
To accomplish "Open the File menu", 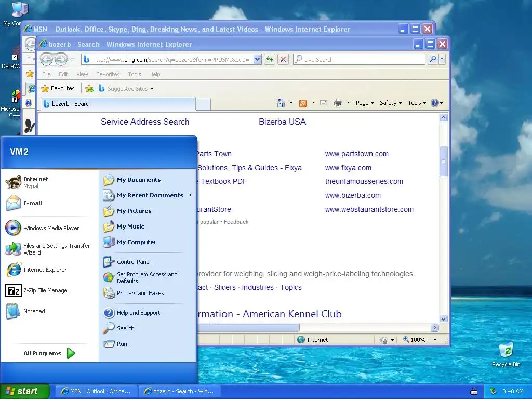I will tap(46, 74).
